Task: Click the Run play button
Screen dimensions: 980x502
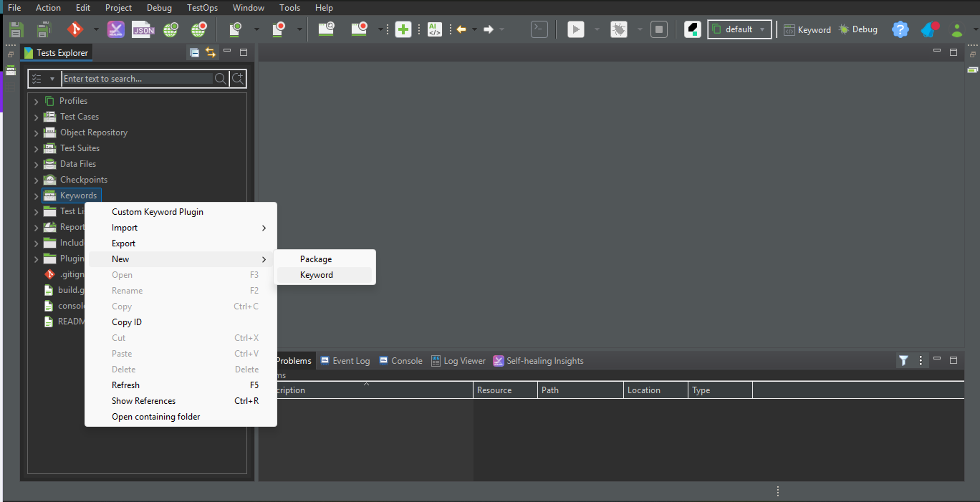Action: pyautogui.click(x=575, y=29)
